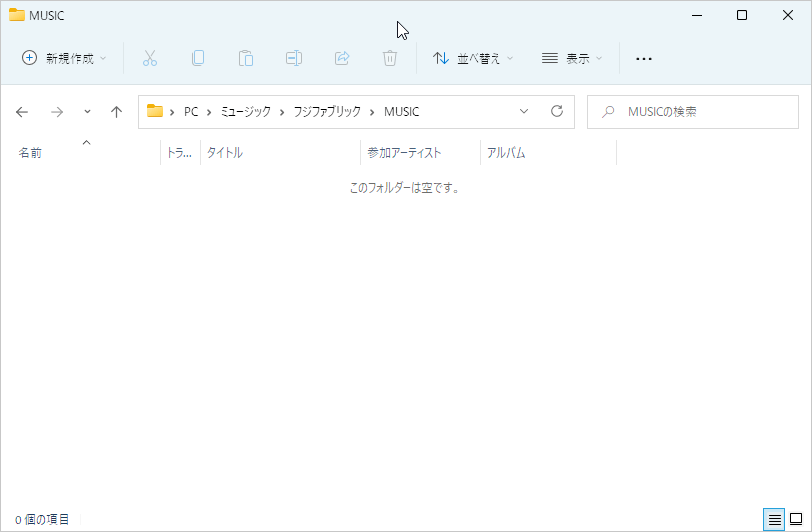Viewport: 812px width, 532px height.
Task: Refresh the MUSIC folder view
Action: pos(557,111)
